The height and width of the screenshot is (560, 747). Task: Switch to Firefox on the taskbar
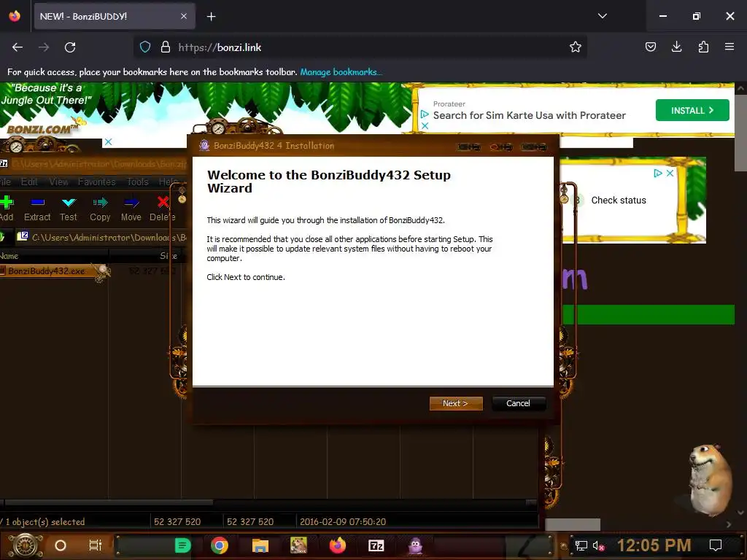click(x=337, y=545)
